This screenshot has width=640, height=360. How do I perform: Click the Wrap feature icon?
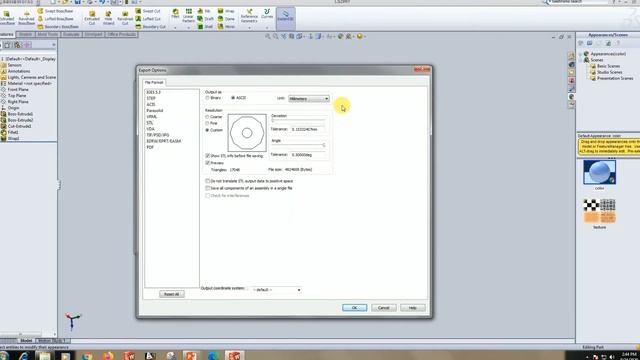pyautogui.click(x=220, y=11)
